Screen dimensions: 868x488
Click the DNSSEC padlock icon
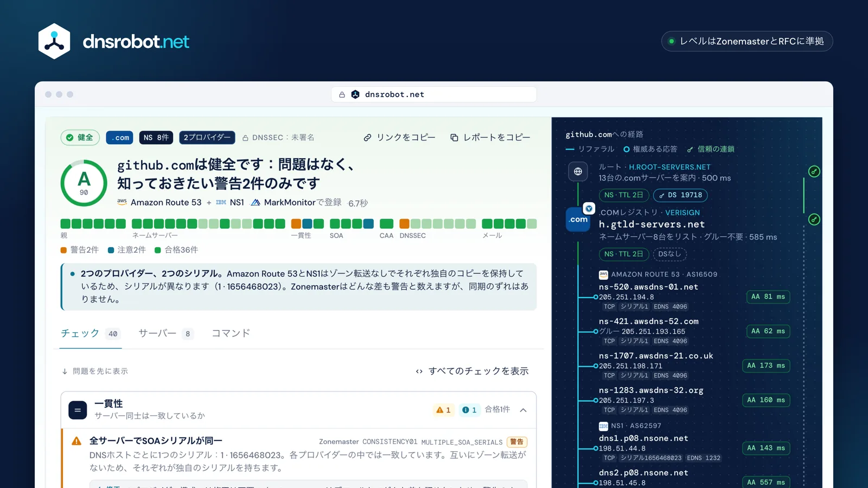[245, 138]
